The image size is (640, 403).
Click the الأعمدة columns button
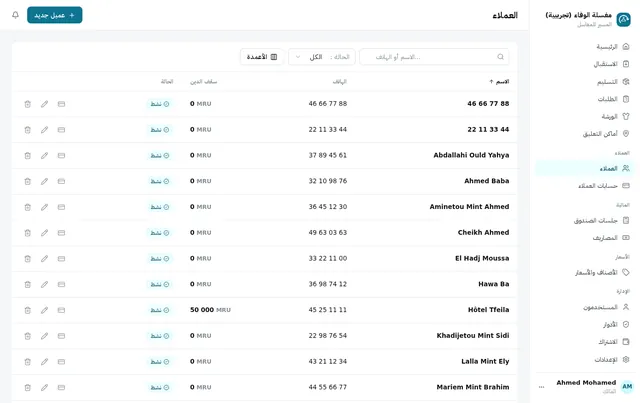262,57
